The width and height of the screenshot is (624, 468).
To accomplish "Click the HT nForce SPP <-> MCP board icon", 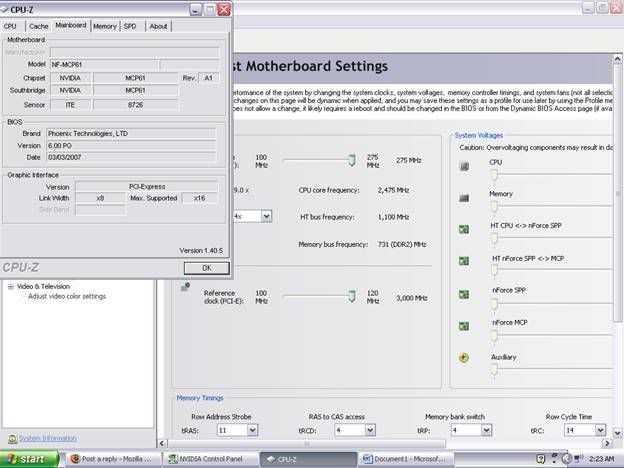I will click(464, 261).
